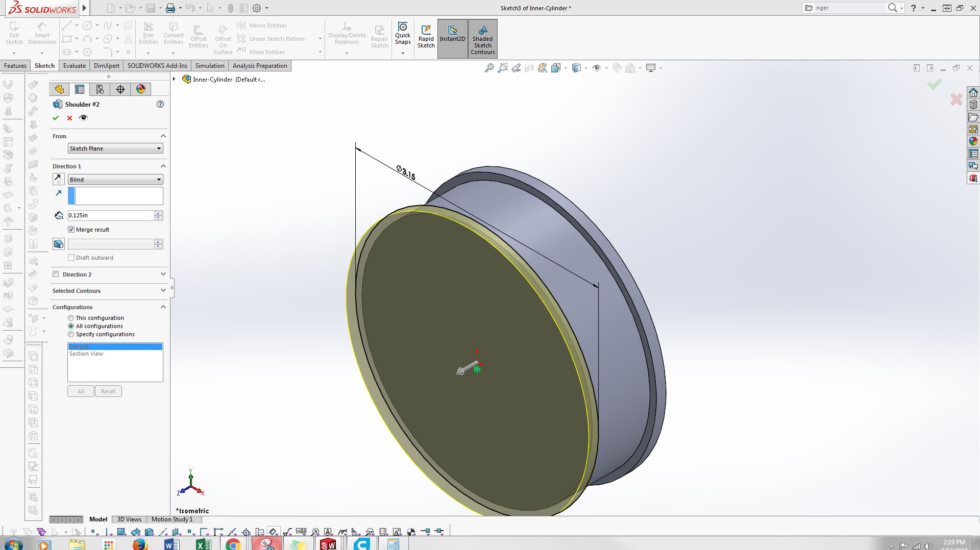Open SOLIDWORKS Add-Ins tab

click(157, 66)
